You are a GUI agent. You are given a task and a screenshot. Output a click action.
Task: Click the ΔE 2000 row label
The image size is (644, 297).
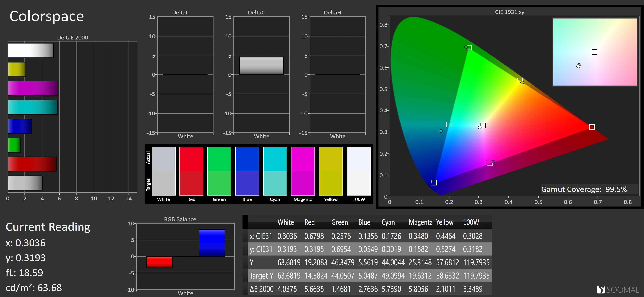[261, 289]
